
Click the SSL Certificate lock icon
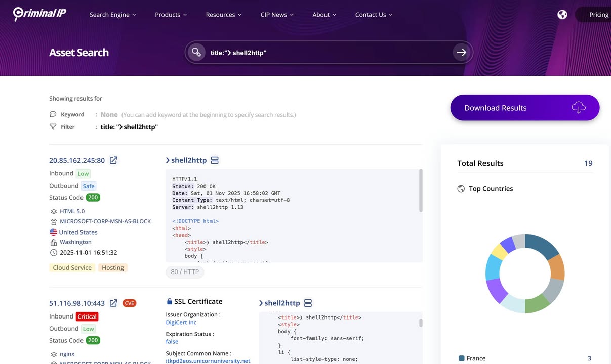click(x=169, y=301)
